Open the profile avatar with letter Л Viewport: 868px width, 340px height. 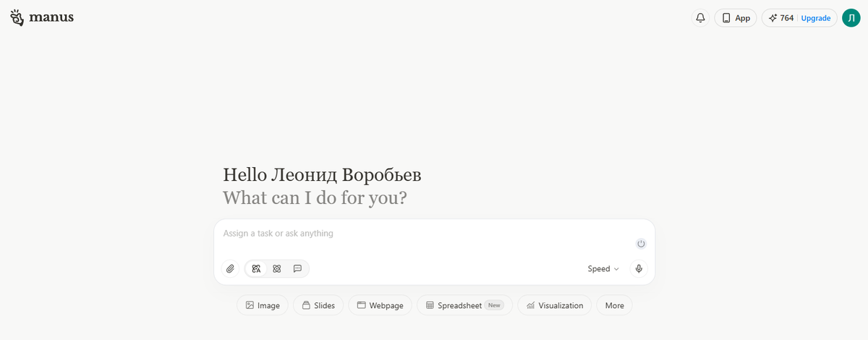851,18
